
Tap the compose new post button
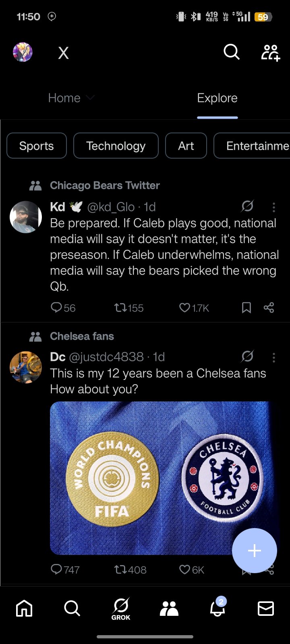coord(254,550)
